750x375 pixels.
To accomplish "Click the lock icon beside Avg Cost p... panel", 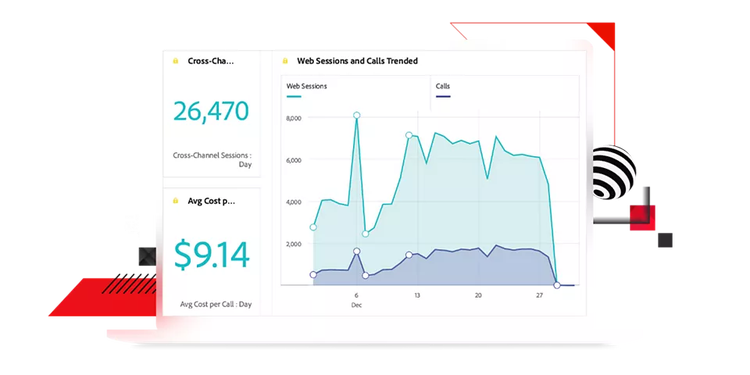I will click(x=176, y=201).
